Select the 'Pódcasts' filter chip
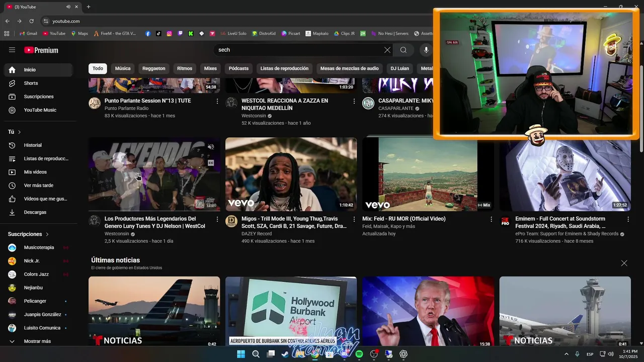Screen dimensions: 644x362 tap(238, 68)
